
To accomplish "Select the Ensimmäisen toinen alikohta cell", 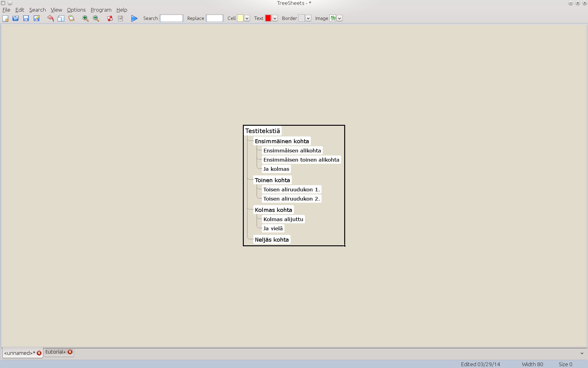I will coord(301,160).
